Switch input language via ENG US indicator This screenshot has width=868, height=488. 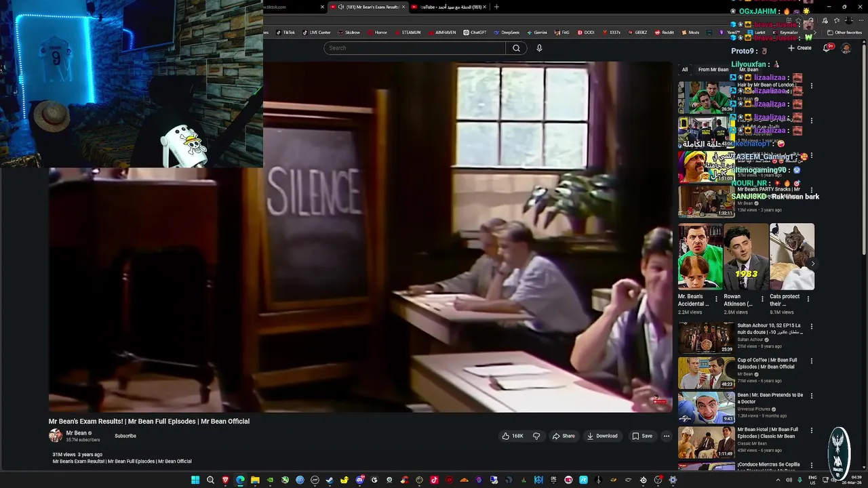pyautogui.click(x=812, y=480)
